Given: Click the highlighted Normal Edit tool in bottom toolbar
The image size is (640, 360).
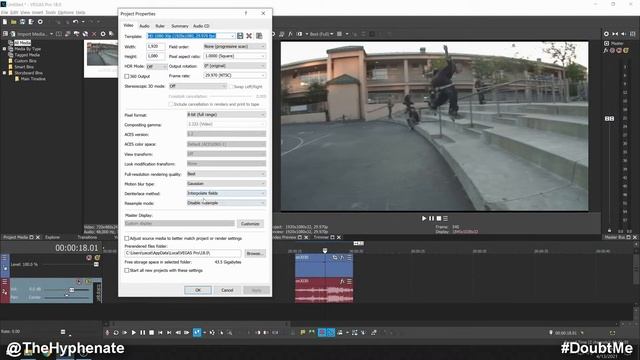Looking at the screenshot, I should (197, 333).
